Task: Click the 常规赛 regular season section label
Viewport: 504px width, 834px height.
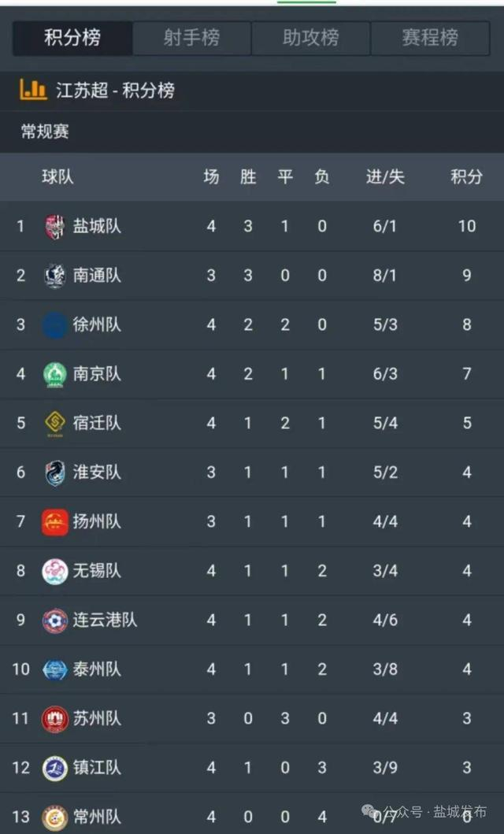Action: coord(45,132)
